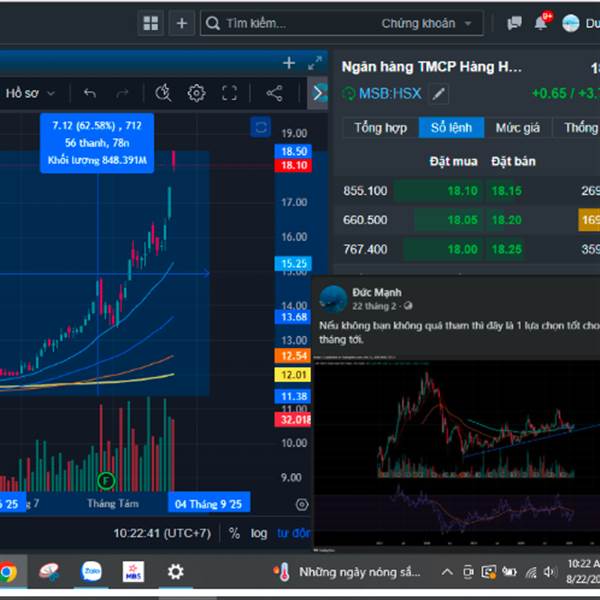This screenshot has width=600, height=600.
Task: Open the chart image in Đức Mạnh's post
Action: tap(457, 453)
